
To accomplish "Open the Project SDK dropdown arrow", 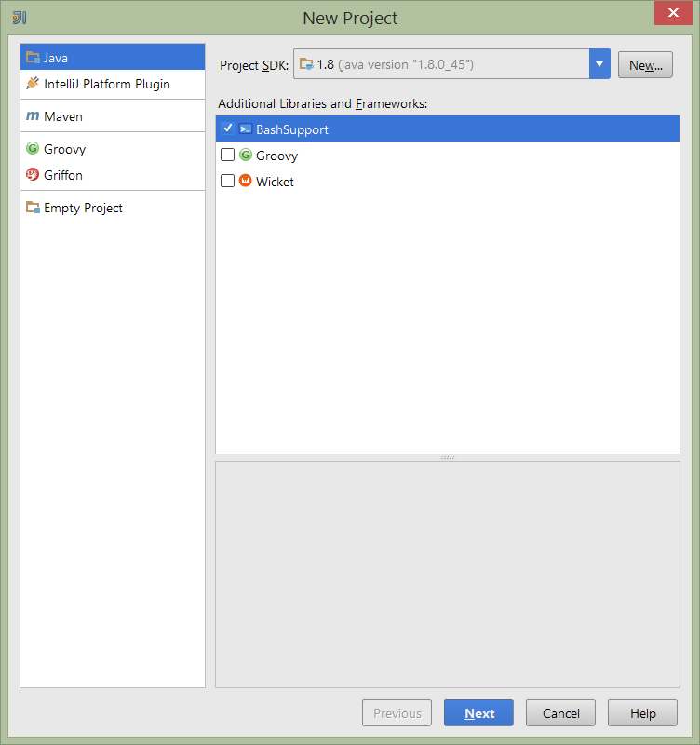I will click(599, 64).
